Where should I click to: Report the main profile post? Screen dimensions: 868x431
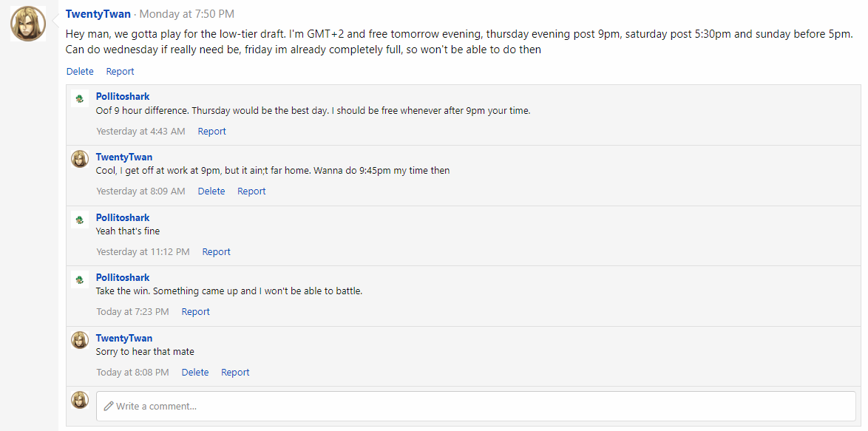coord(120,72)
